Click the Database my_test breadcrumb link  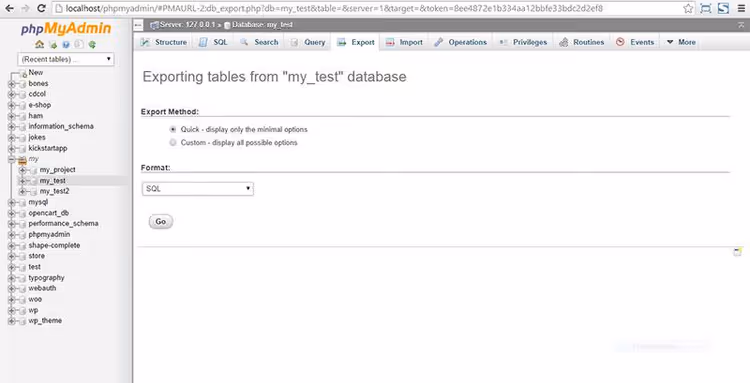[x=262, y=25]
